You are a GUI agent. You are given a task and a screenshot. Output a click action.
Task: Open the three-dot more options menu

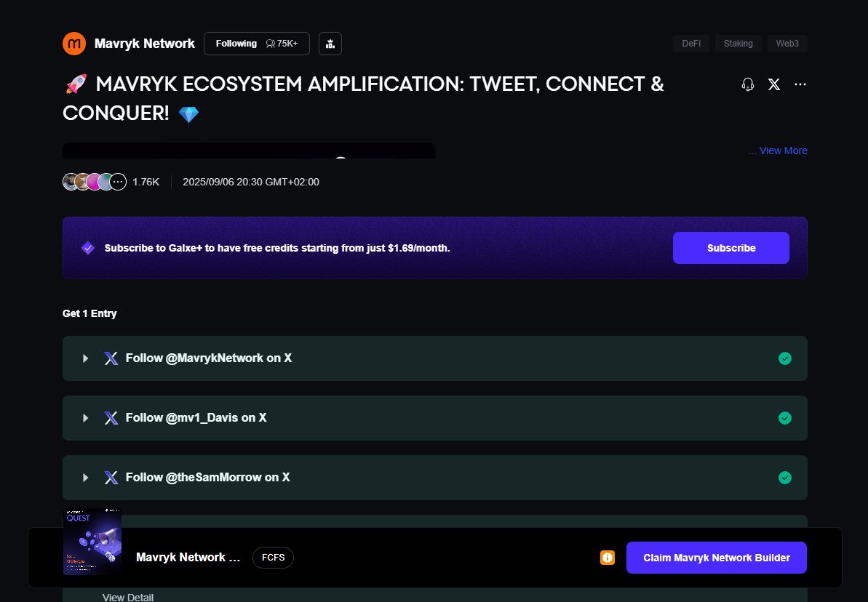(x=800, y=84)
